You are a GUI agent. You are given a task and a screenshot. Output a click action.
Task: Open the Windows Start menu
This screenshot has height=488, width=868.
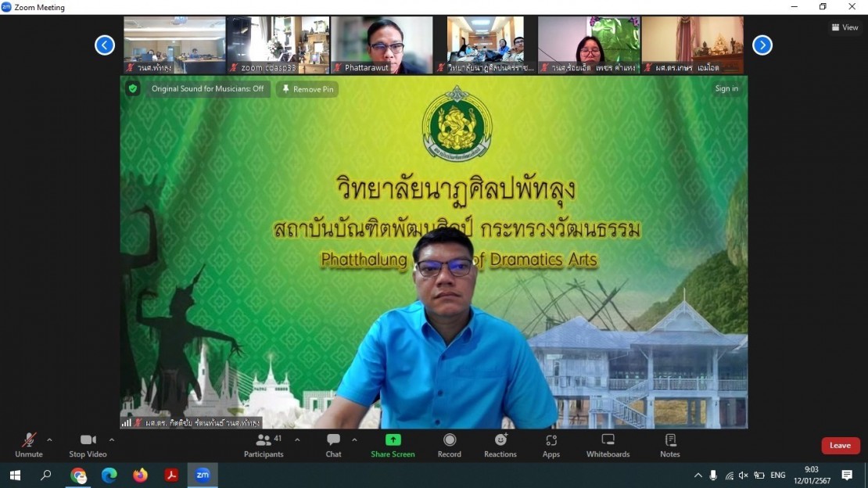click(x=15, y=475)
